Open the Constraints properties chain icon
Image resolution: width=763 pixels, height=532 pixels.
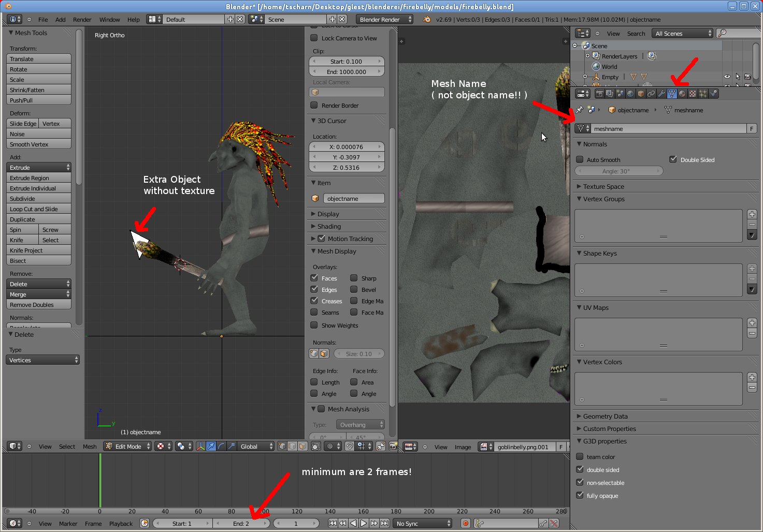[x=651, y=94]
